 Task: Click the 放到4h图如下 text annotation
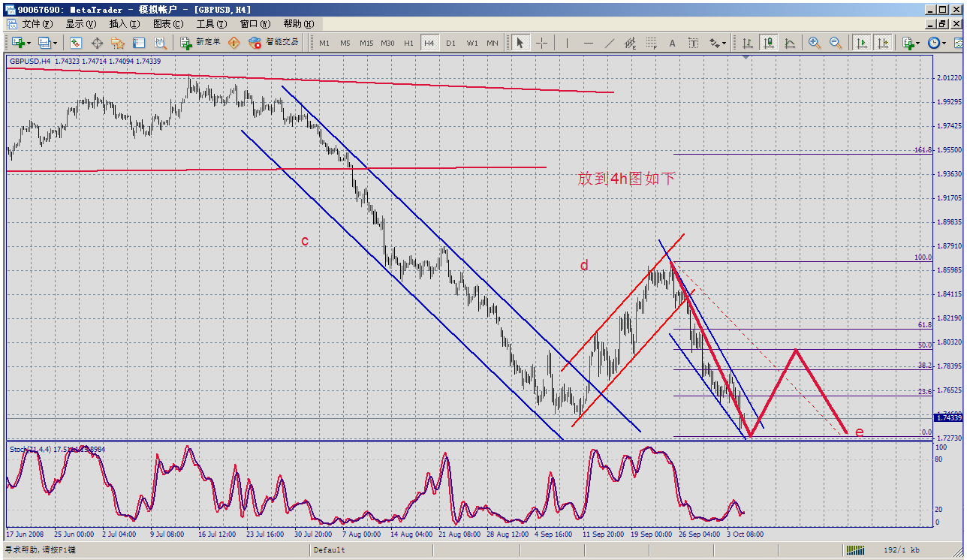click(627, 179)
